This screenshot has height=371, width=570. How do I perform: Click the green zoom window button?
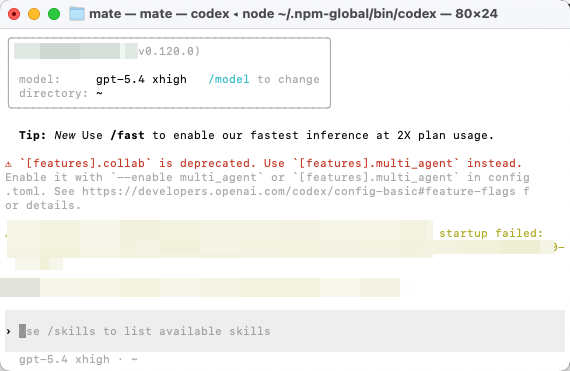(54, 14)
